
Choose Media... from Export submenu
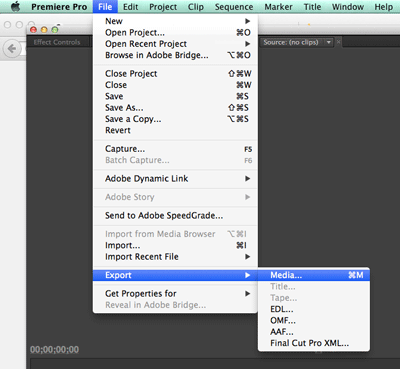(314, 275)
